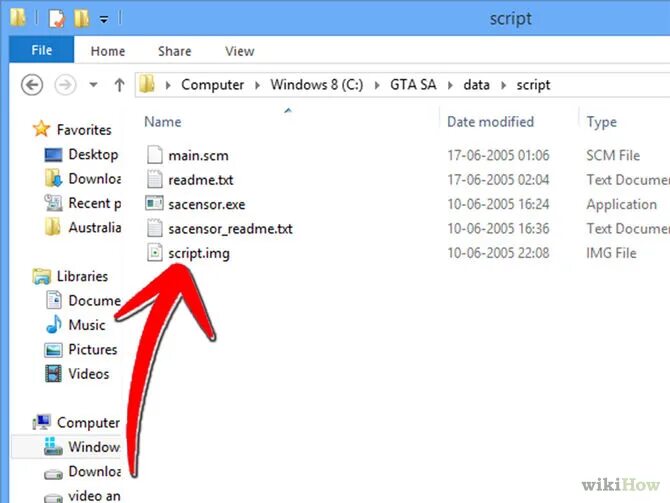Open the recent locations dropdown arrow
The width and height of the screenshot is (670, 503).
point(93,85)
